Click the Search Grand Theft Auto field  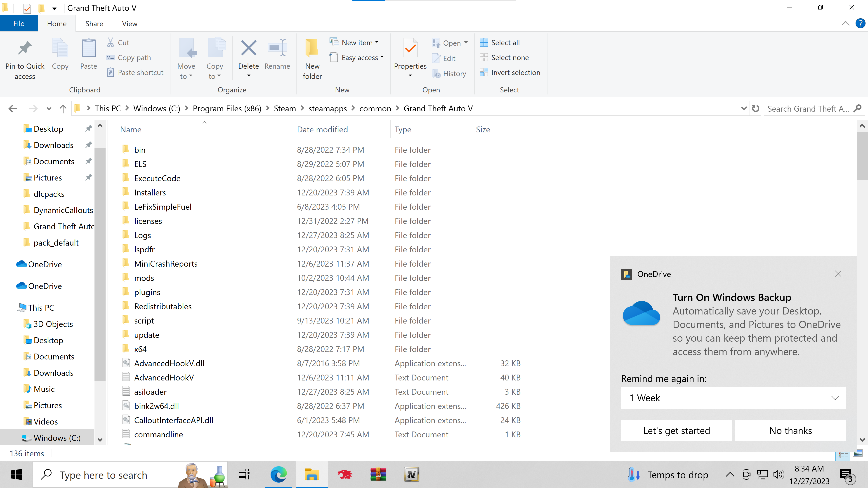(808, 108)
